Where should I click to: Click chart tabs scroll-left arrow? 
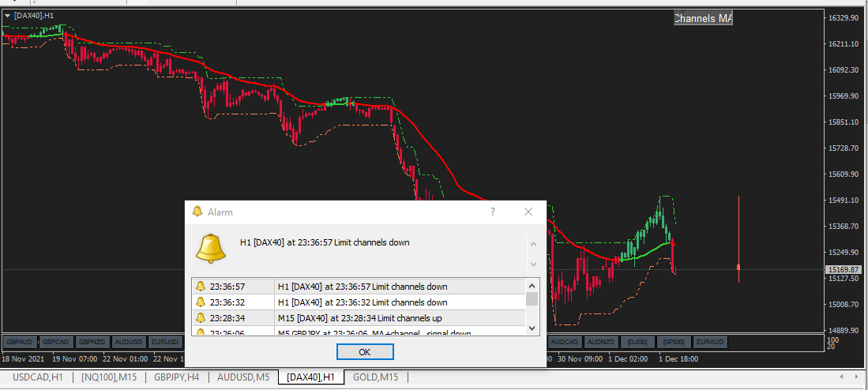[841, 377]
